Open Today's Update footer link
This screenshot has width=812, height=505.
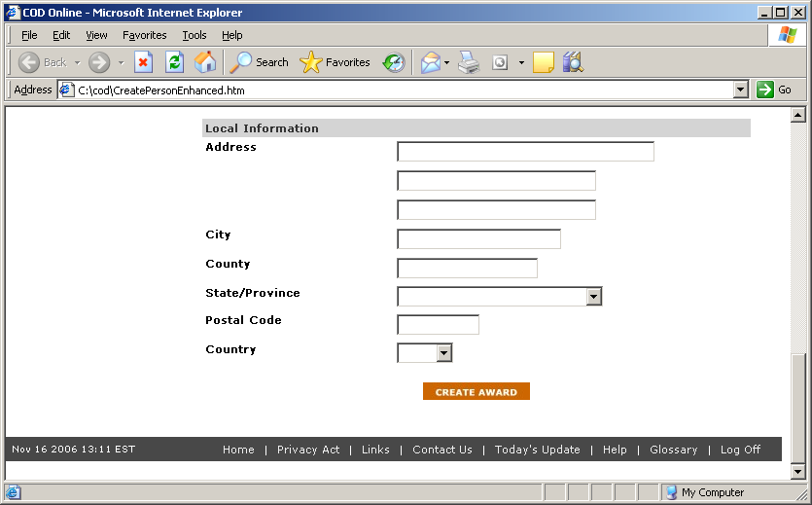[537, 450]
